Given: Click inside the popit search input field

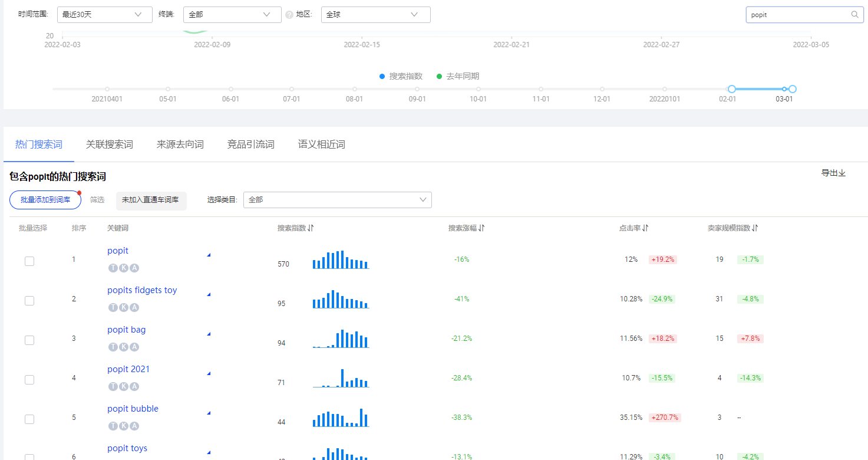Looking at the screenshot, I should (796, 14).
